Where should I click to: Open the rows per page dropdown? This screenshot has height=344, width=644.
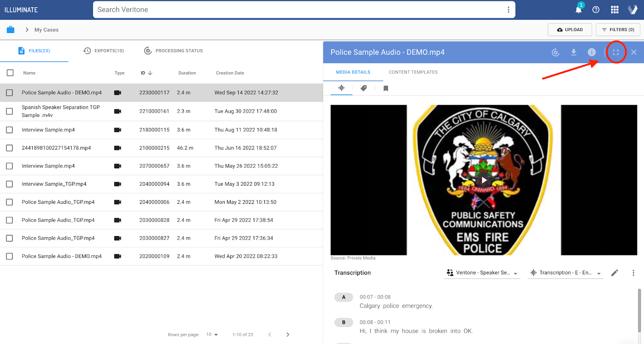(212, 335)
